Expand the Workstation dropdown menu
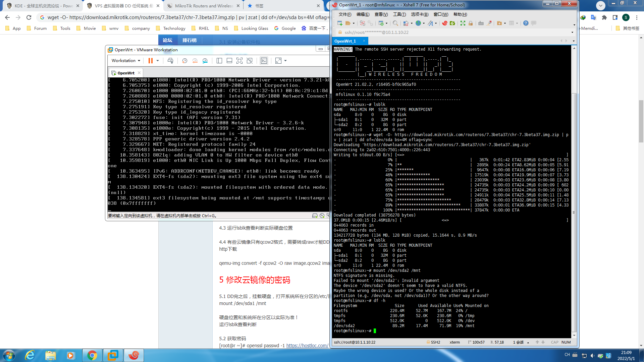This screenshot has height=362, width=644. pos(126,61)
